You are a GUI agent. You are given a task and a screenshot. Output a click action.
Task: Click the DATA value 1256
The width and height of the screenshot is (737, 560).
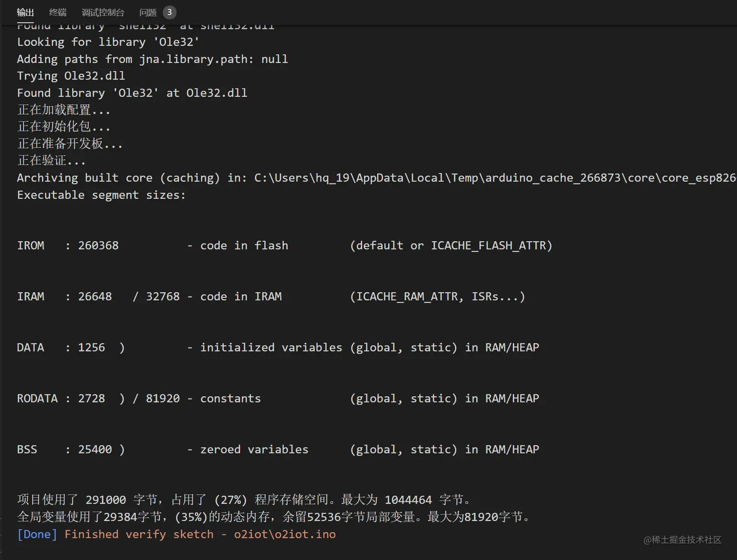pos(92,348)
